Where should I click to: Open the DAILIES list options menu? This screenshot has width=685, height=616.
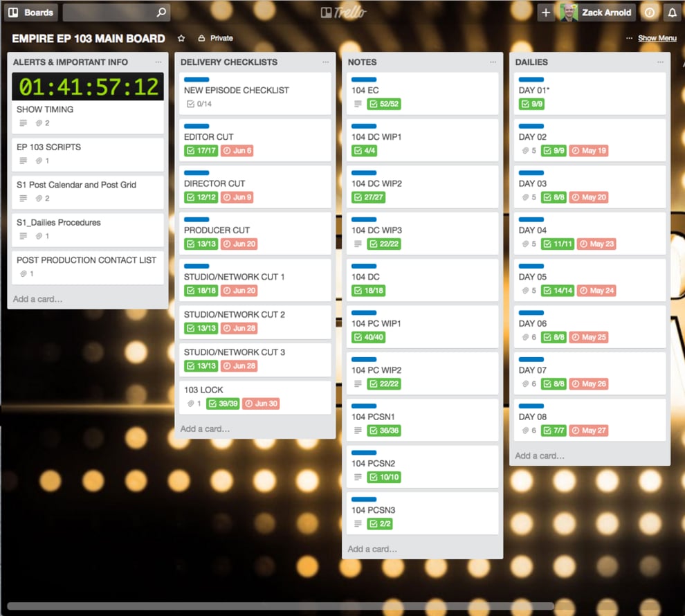click(660, 62)
